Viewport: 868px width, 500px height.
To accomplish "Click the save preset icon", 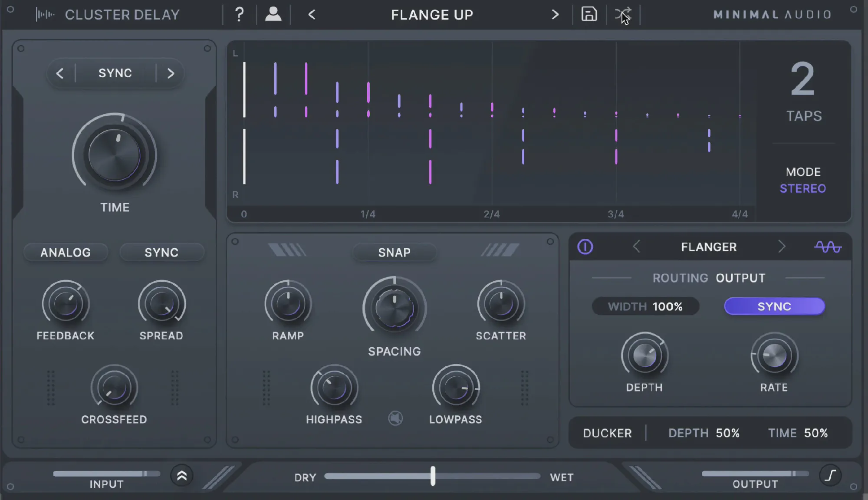I will click(x=589, y=14).
